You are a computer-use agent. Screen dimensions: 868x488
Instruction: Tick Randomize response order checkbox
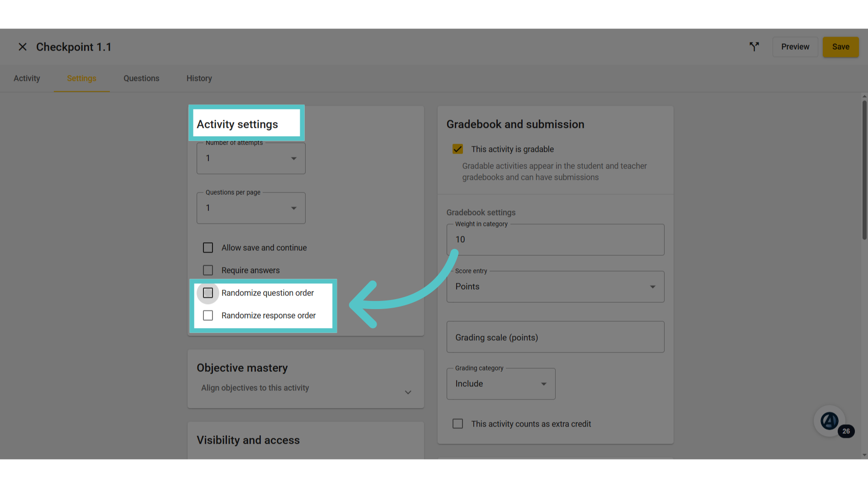208,315
